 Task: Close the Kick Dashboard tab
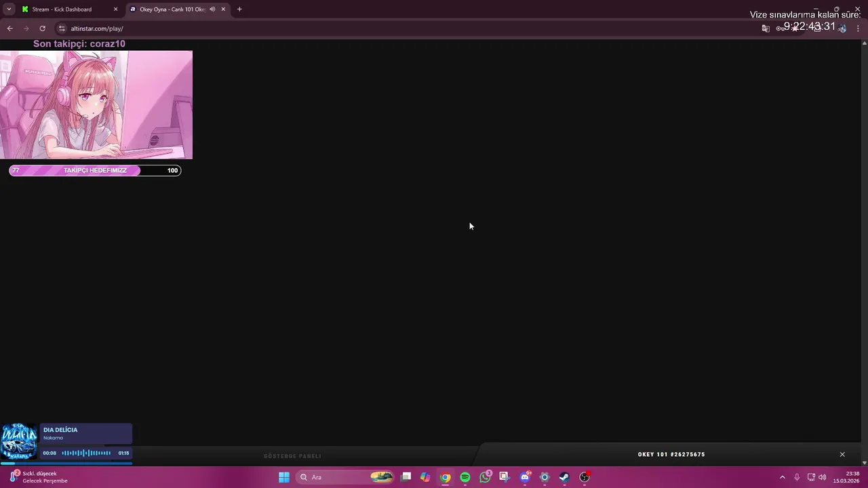115,9
